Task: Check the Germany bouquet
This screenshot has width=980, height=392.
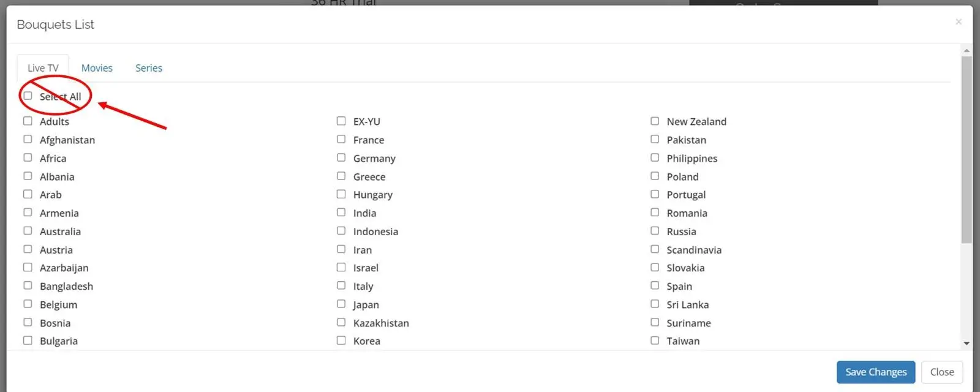Action: tap(341, 157)
